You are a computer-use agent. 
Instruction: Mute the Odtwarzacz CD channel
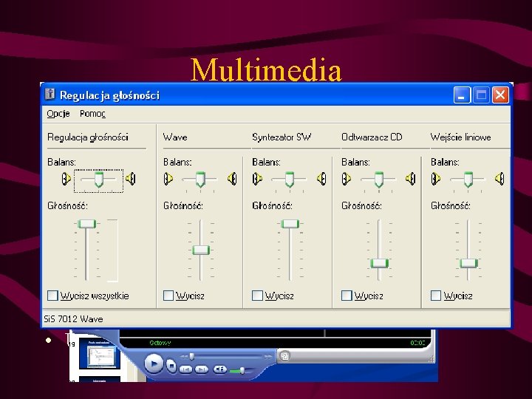click(x=347, y=296)
